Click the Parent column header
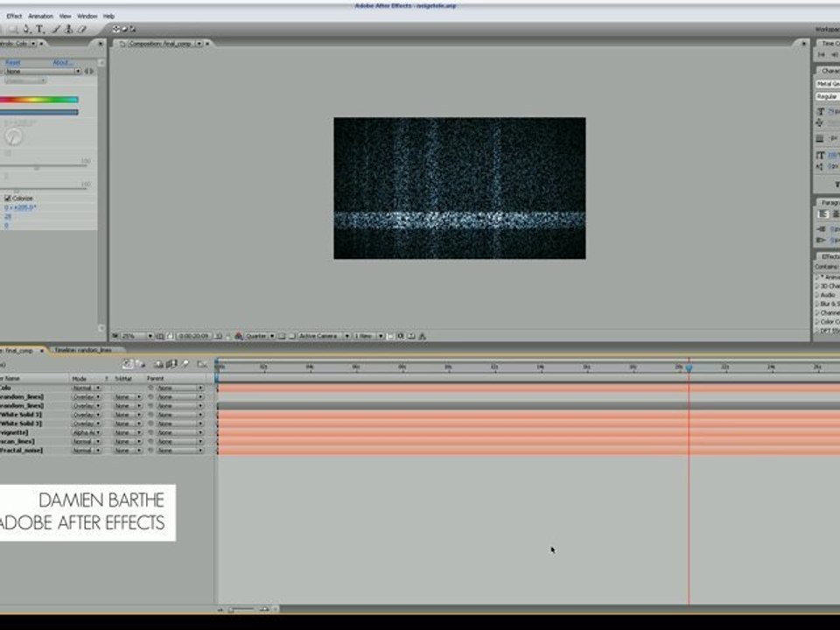840x630 pixels. 156,379
